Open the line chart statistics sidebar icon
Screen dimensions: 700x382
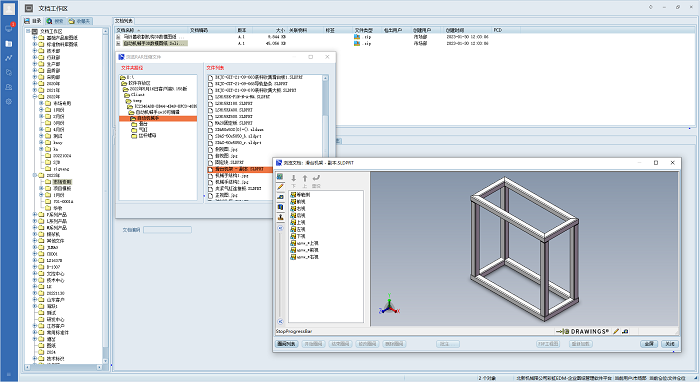coord(8,58)
